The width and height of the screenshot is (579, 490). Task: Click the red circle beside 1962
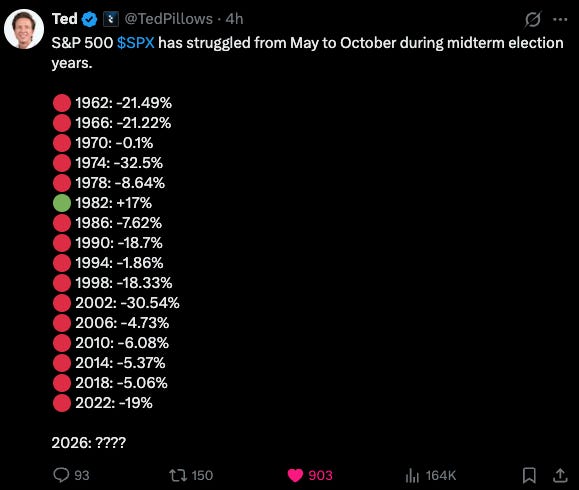[62, 103]
